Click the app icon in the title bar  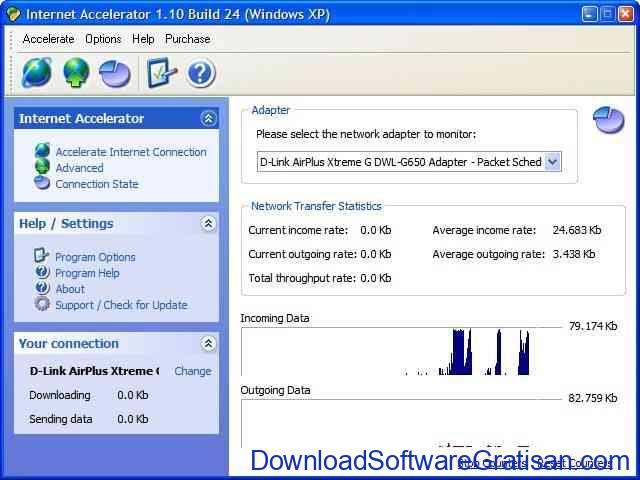(13, 15)
